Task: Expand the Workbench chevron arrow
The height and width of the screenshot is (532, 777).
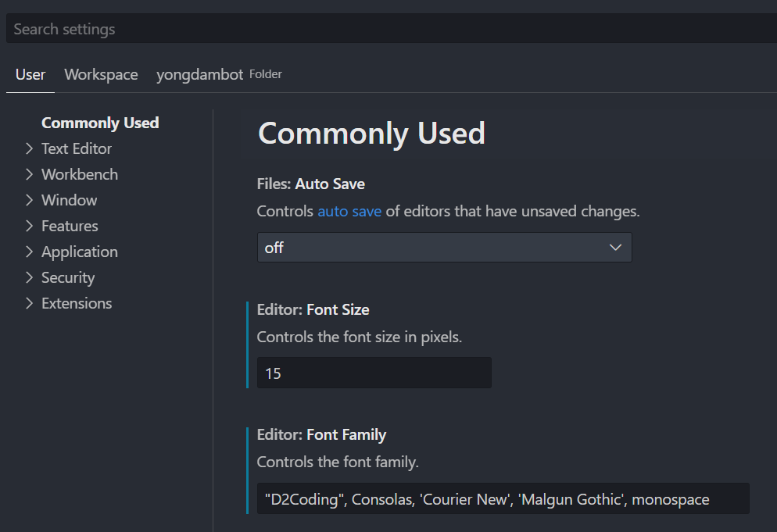Action: click(x=29, y=174)
